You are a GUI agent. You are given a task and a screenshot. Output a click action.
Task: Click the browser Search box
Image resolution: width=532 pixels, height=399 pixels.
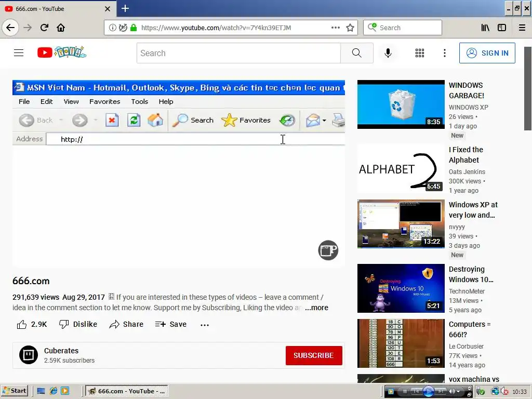403,28
